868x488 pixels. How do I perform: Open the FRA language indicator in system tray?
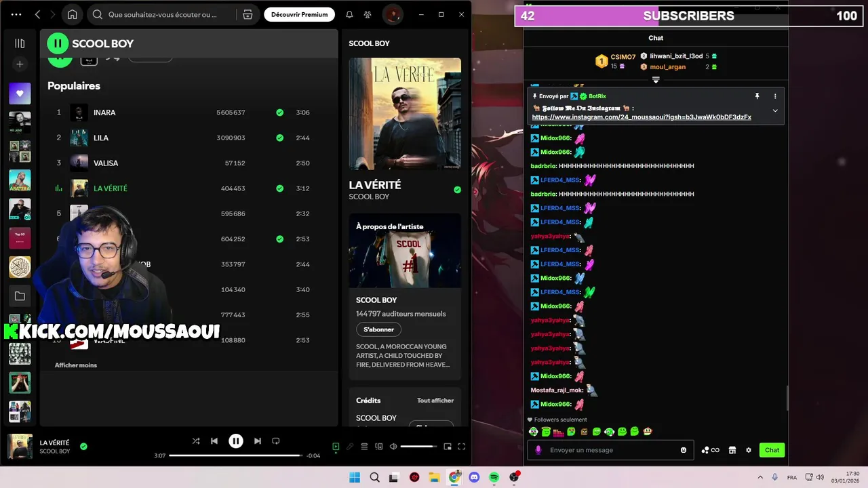point(792,478)
